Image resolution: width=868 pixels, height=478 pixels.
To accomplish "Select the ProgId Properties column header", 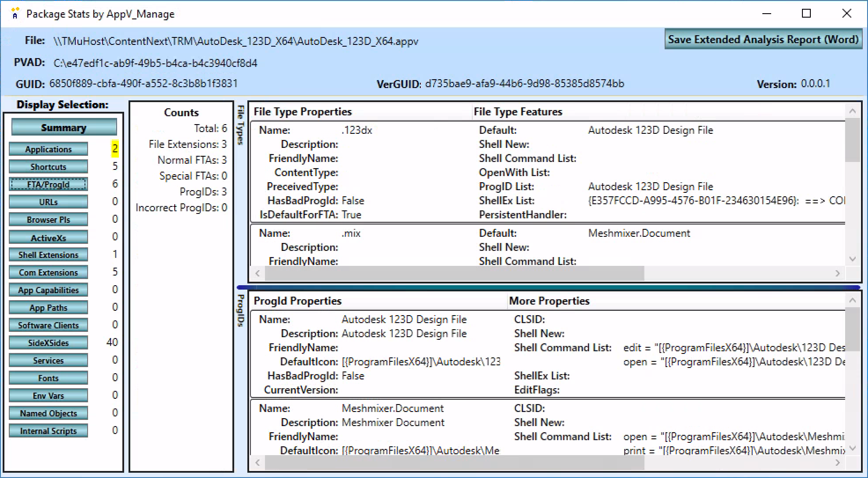I will coord(379,301).
